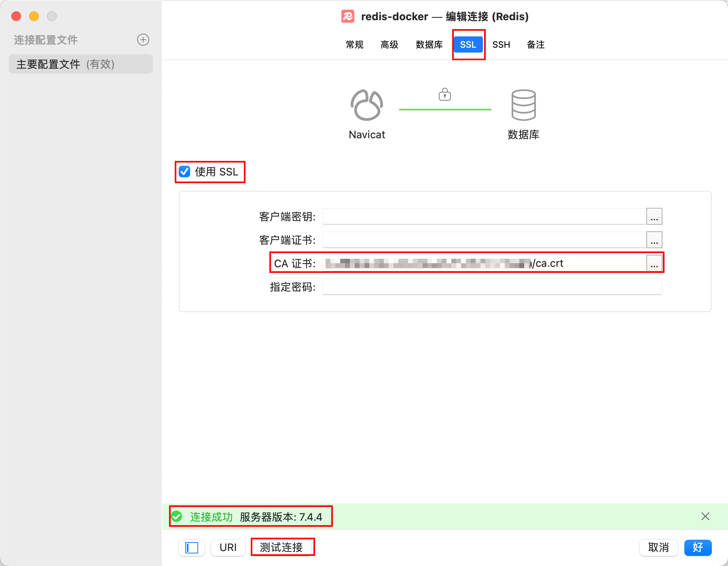Click the Navicat logo icon

(367, 105)
